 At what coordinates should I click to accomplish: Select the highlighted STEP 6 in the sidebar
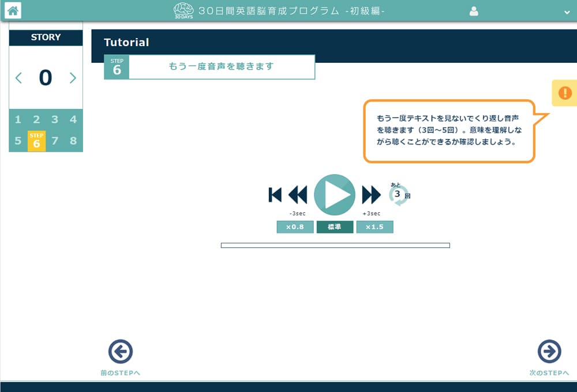[x=36, y=141]
